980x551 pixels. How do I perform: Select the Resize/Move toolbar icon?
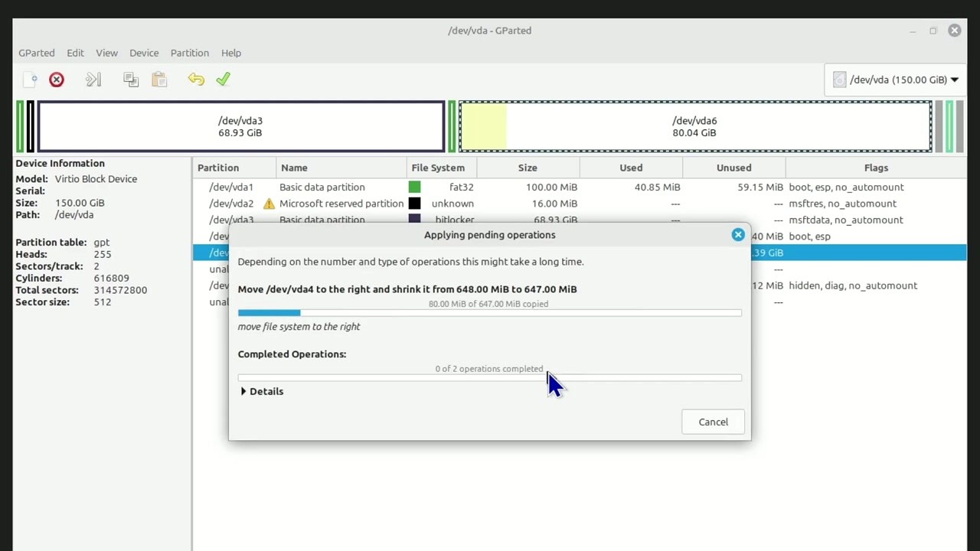[x=93, y=79]
